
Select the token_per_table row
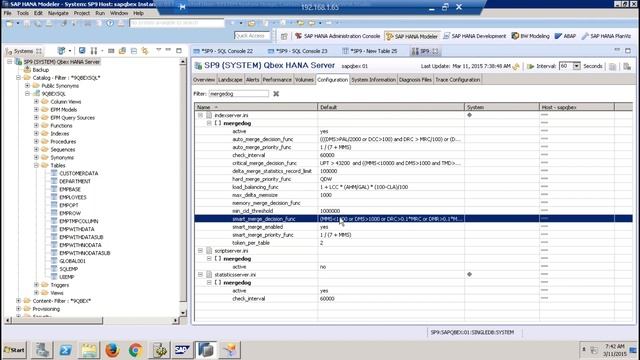413,243
